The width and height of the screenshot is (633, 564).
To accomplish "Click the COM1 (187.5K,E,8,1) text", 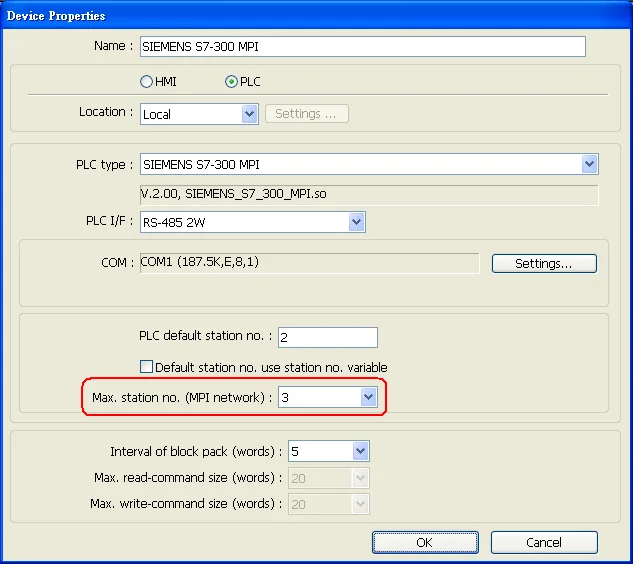I will coord(199,262).
